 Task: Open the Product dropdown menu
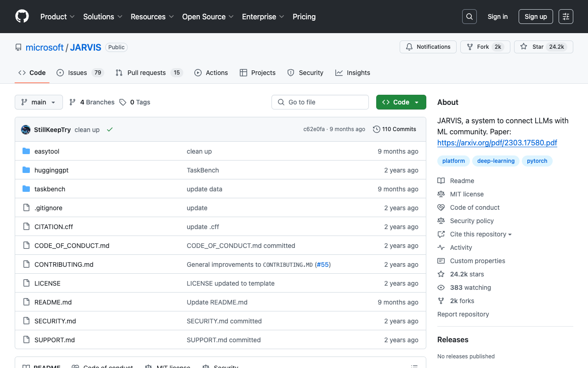(57, 17)
